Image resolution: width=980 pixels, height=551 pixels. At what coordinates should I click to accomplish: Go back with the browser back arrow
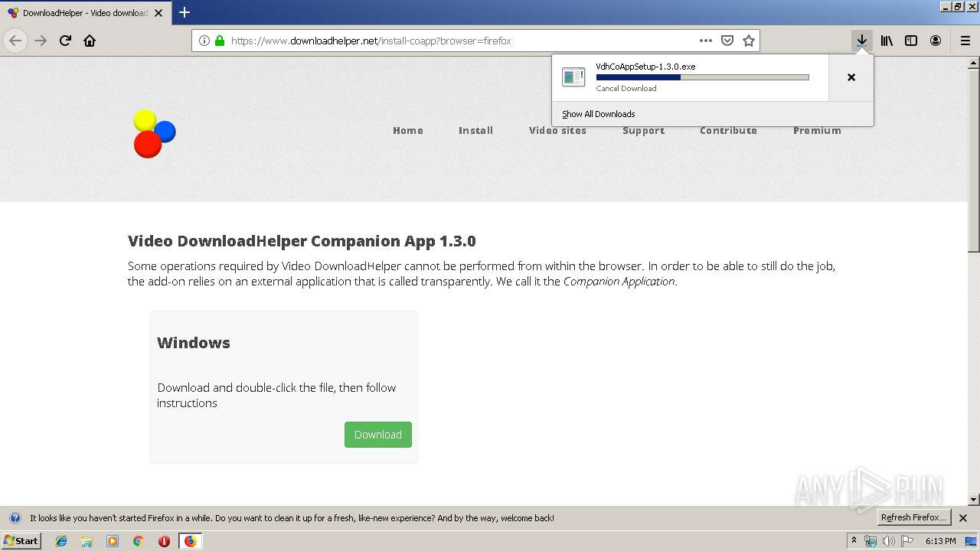[15, 41]
